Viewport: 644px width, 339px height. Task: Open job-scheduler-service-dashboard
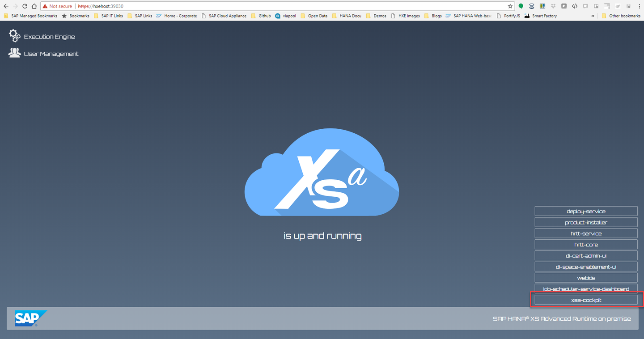tap(586, 289)
